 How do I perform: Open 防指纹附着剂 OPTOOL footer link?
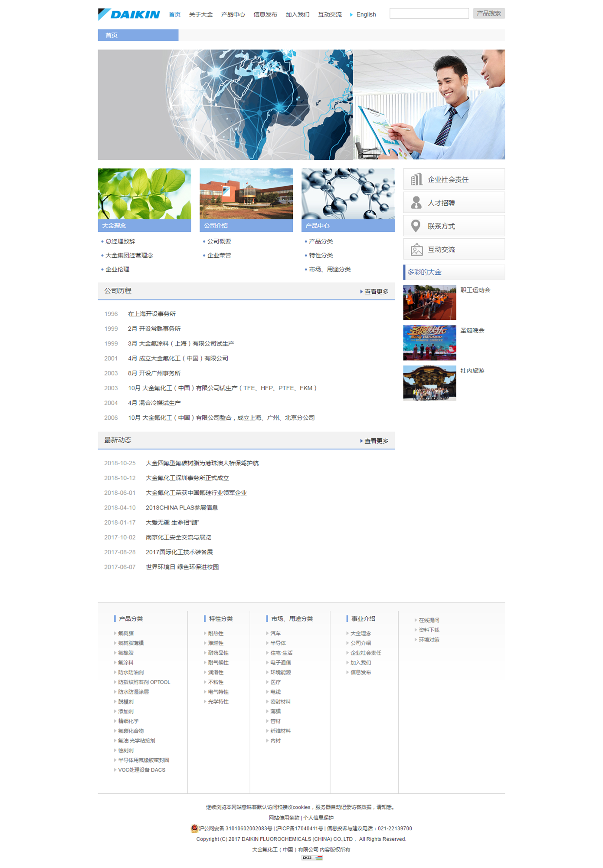tap(144, 682)
